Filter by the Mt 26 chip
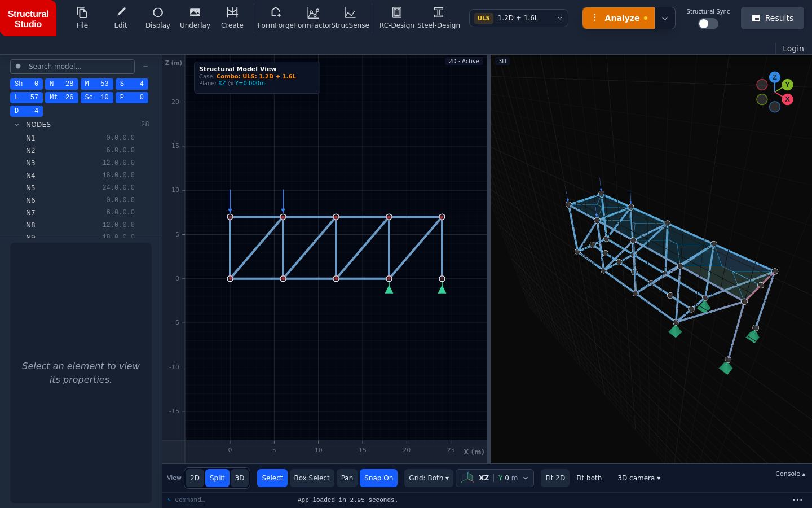The width and height of the screenshot is (812, 508). click(x=61, y=97)
